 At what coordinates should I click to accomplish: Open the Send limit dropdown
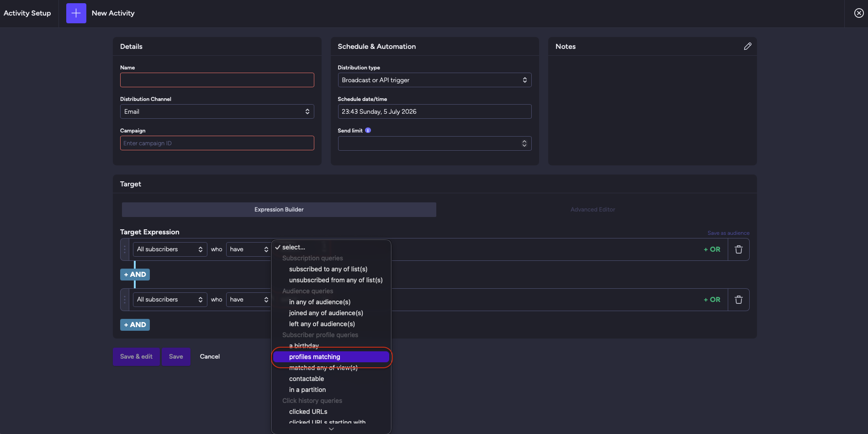pos(434,143)
